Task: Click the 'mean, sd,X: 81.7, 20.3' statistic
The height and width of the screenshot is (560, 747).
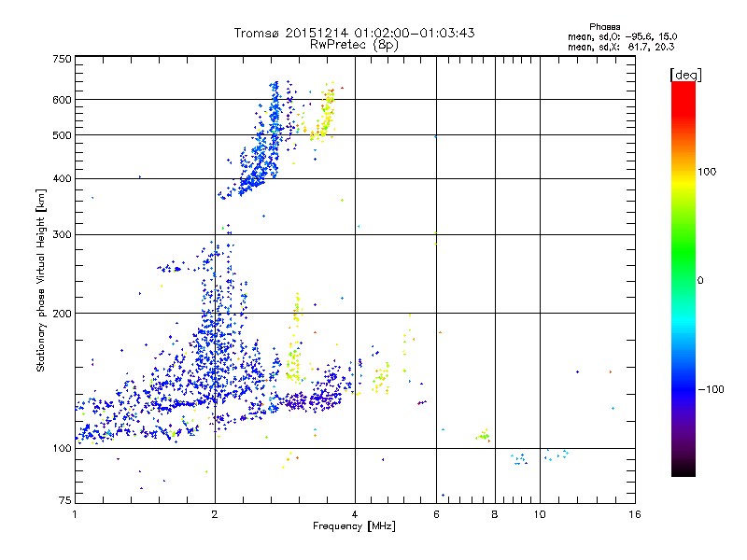Action: [x=621, y=47]
